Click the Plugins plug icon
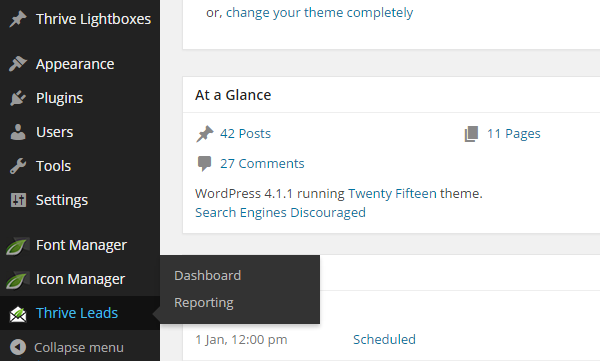This screenshot has width=600, height=361. click(x=18, y=98)
